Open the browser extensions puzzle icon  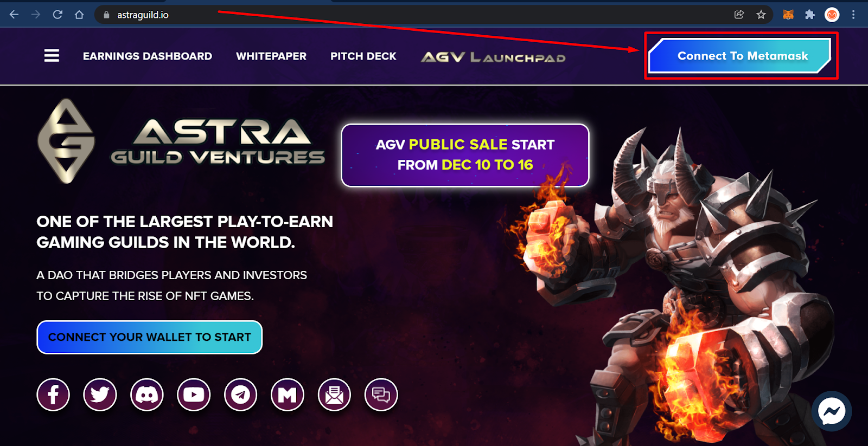click(810, 15)
